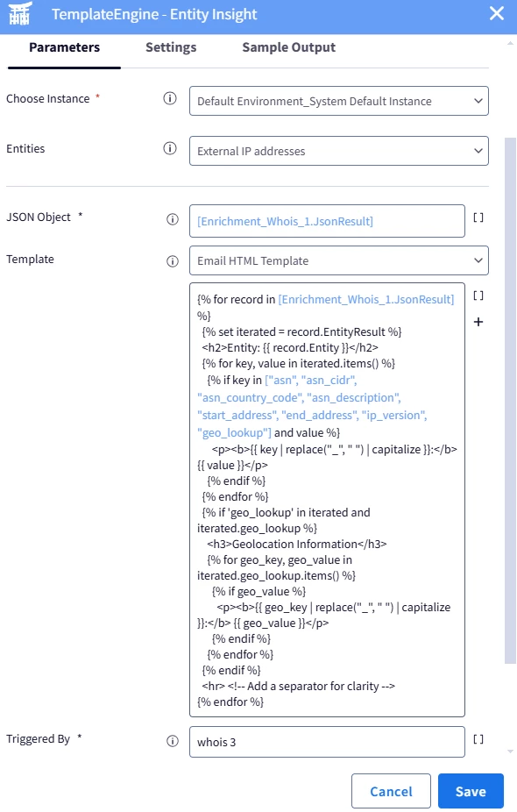Click the TemplateEngine logo icon in header
The image size is (517, 812).
click(20, 13)
